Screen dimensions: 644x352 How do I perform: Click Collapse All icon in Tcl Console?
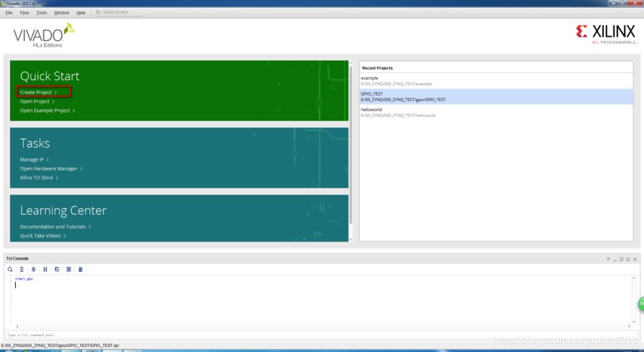coord(22,269)
